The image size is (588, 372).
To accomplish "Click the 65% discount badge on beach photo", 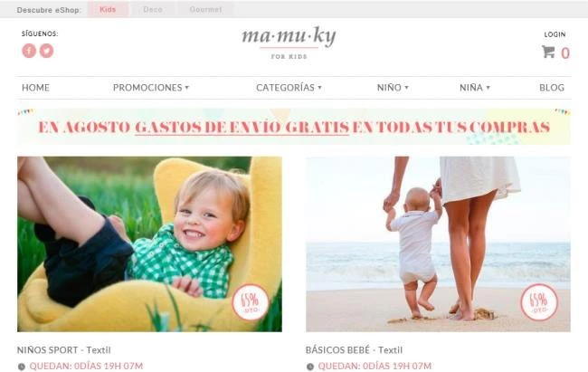I will point(539,302).
